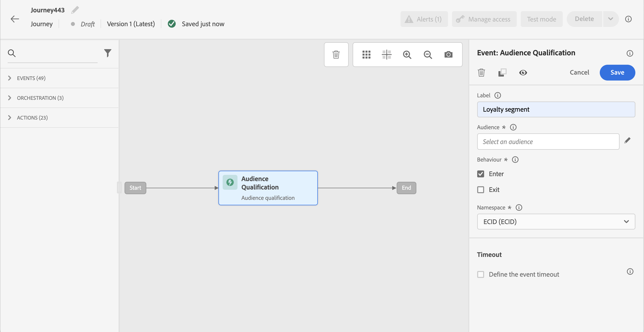The height and width of the screenshot is (332, 644).
Task: Click the canvas trash delete icon
Action: (x=336, y=54)
